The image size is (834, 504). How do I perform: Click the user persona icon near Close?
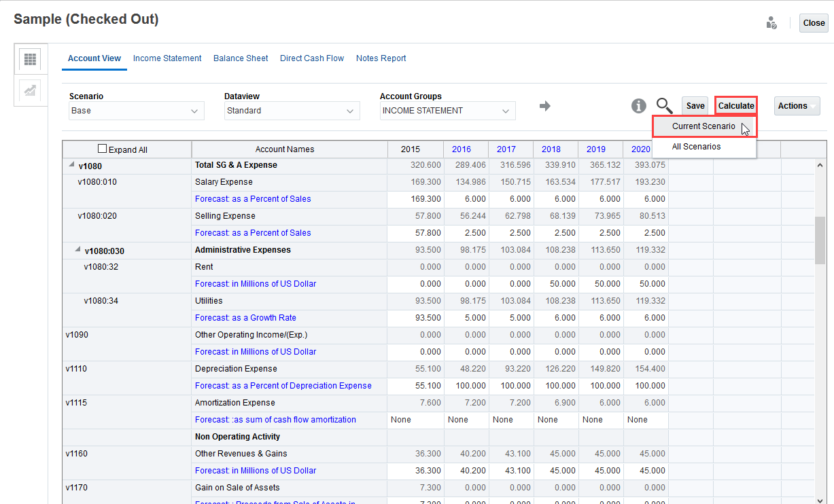[771, 22]
